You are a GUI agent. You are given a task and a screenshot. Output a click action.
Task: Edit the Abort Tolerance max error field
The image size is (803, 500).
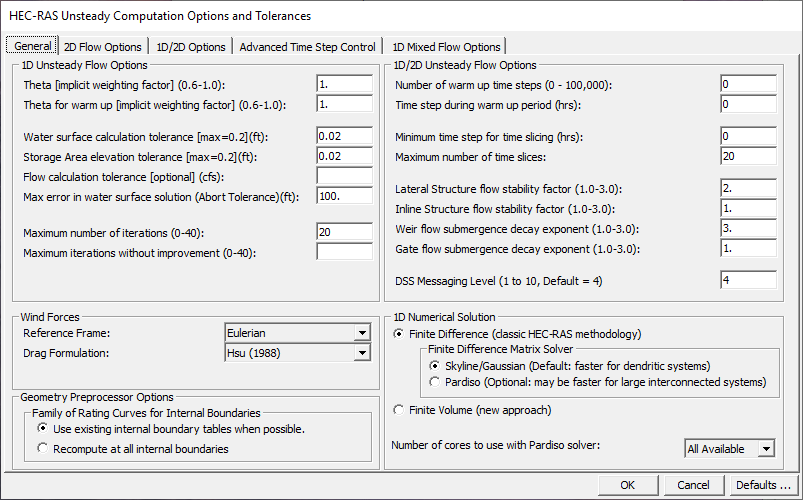point(345,196)
